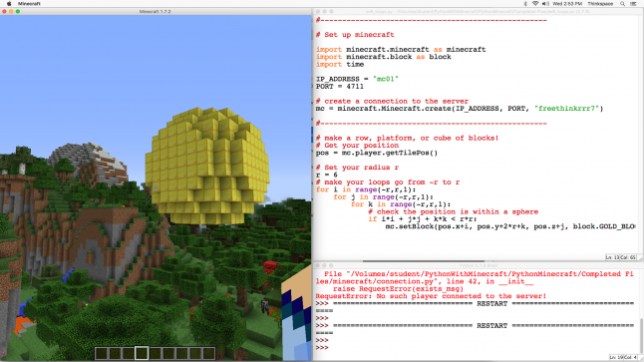Open the Minecraft application menu
644x362 pixels.
pyautogui.click(x=29, y=4)
